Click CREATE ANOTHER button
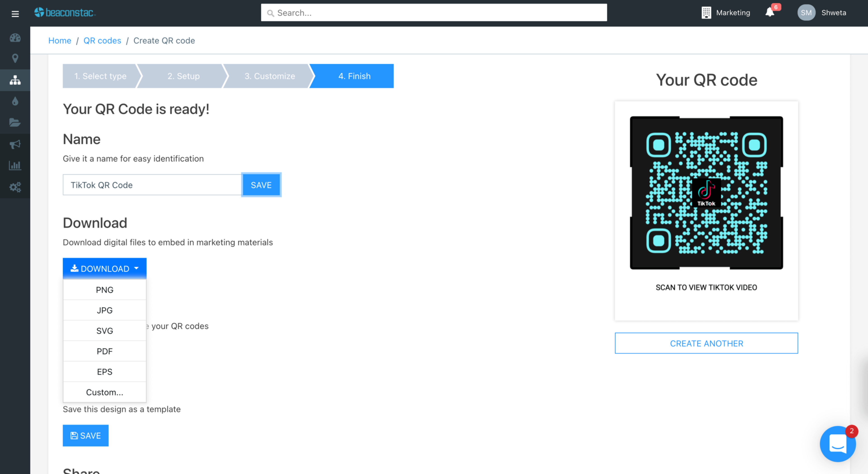 click(x=706, y=343)
